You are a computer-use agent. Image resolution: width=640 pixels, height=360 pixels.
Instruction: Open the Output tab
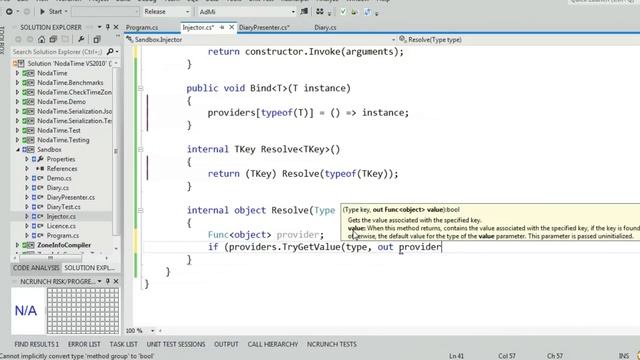[x=226, y=344]
